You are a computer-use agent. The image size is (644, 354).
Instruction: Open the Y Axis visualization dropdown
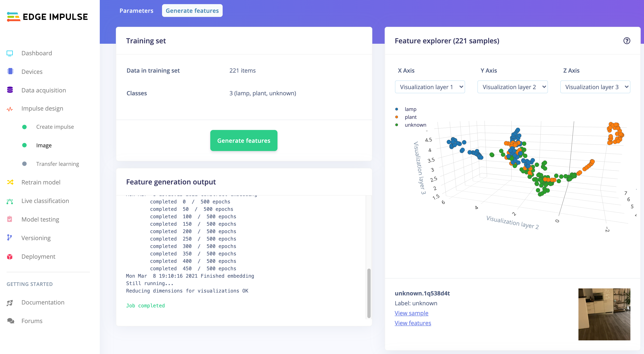tap(512, 87)
